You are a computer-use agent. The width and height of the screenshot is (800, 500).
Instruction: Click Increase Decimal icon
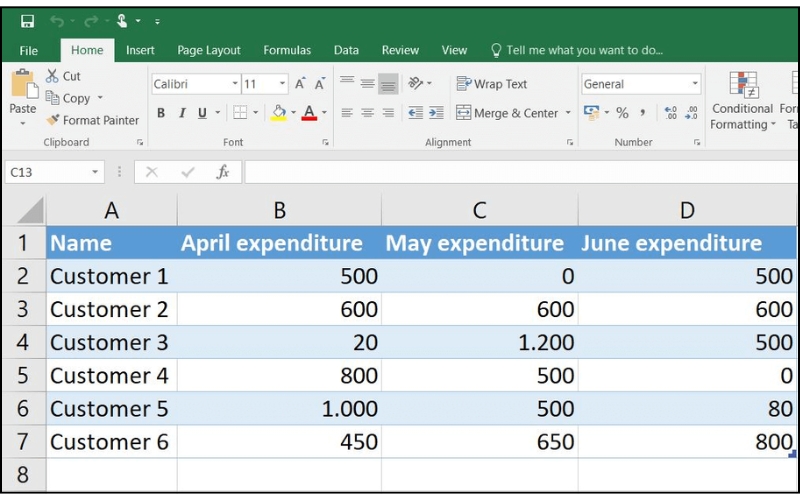670,113
